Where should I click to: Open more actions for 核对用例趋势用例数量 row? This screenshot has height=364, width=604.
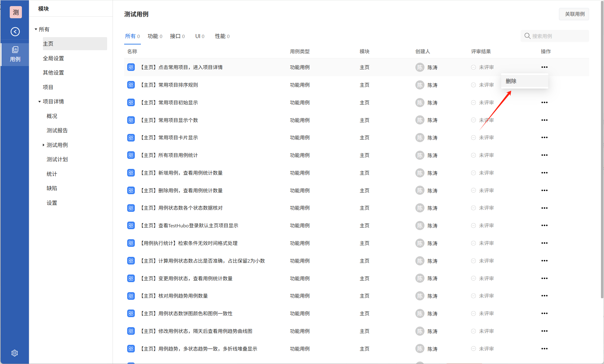coord(544,296)
